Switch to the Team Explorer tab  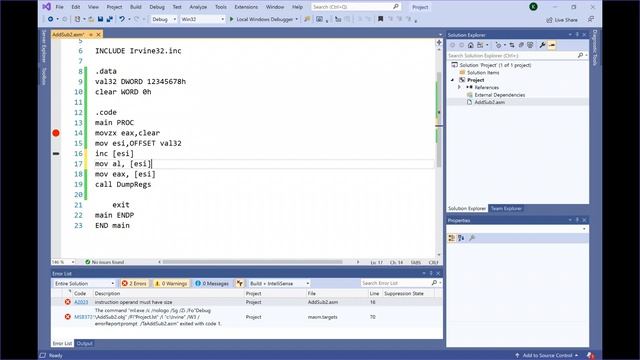pos(506,209)
